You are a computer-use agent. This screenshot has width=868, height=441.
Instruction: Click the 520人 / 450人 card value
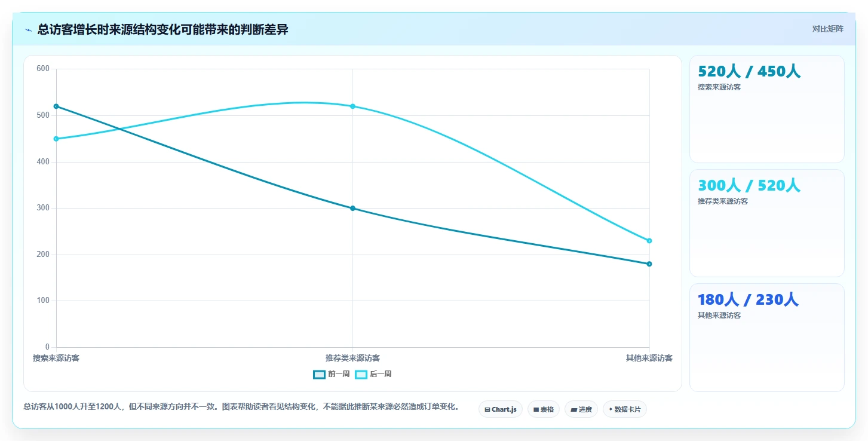click(749, 71)
